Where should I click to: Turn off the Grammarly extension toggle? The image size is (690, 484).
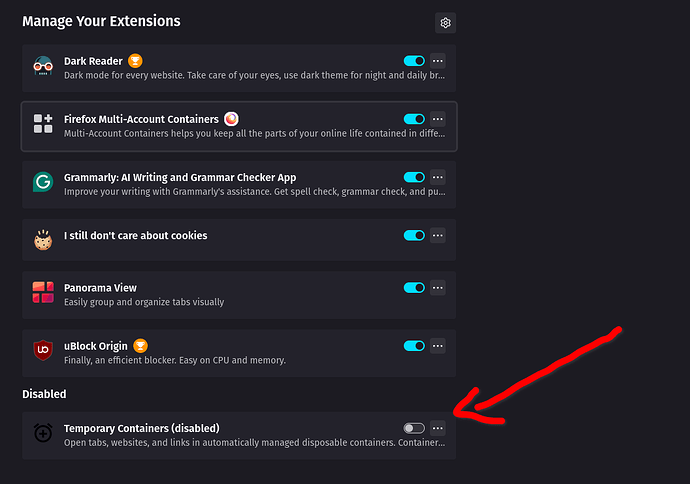click(414, 177)
